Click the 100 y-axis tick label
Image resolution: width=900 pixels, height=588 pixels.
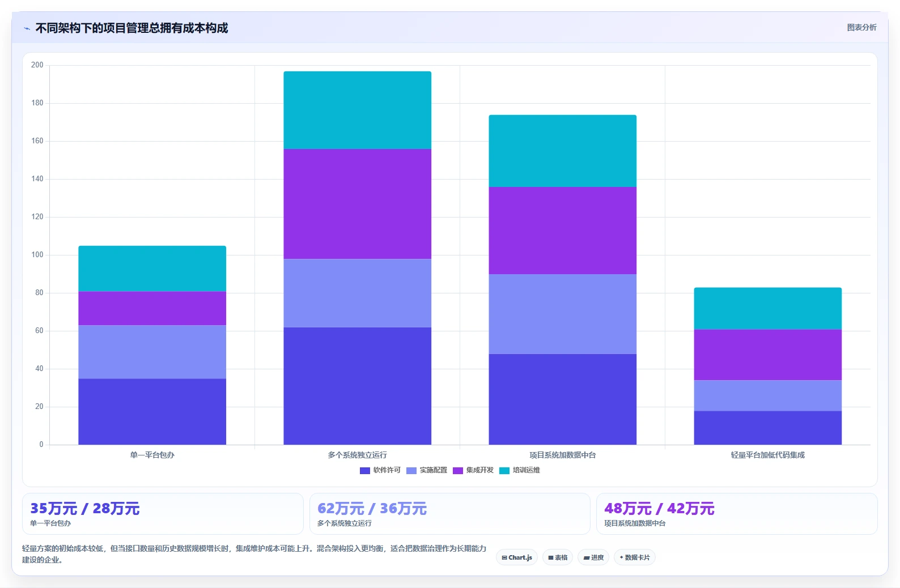(x=37, y=255)
